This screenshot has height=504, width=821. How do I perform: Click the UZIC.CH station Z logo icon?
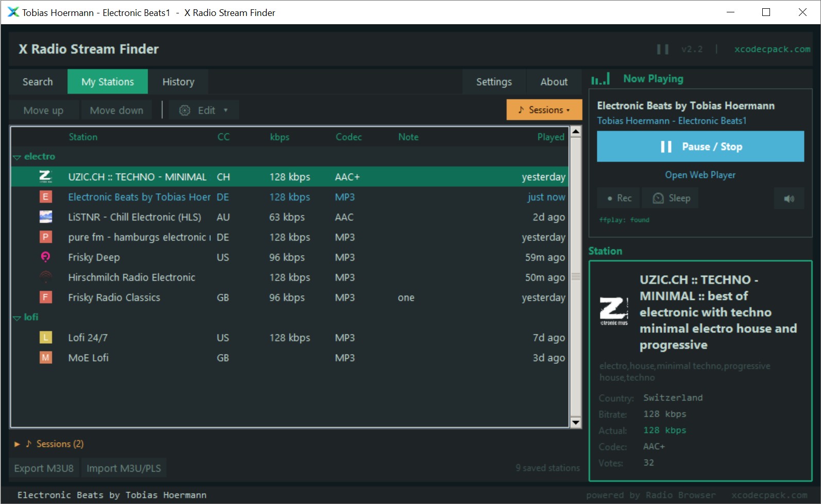(x=46, y=177)
